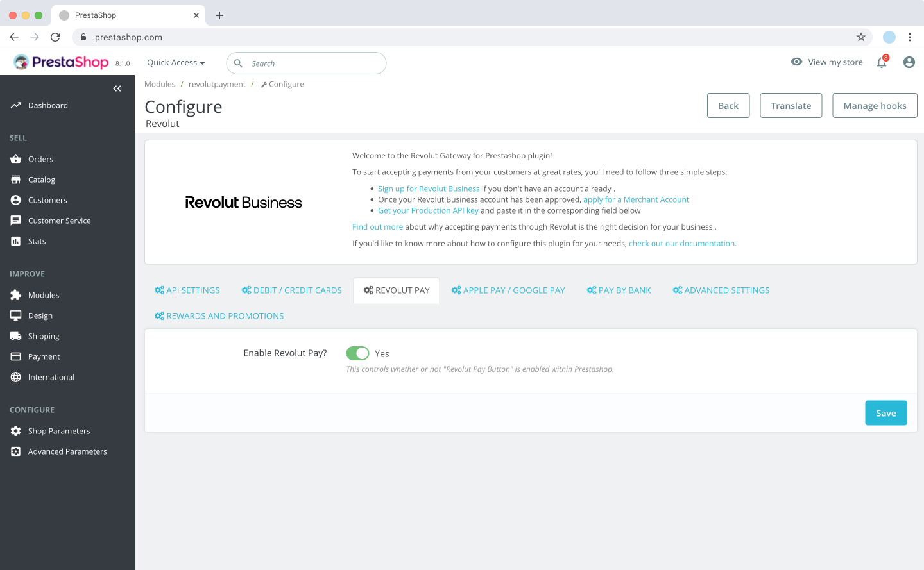Bookmark page with star icon

[861, 37]
